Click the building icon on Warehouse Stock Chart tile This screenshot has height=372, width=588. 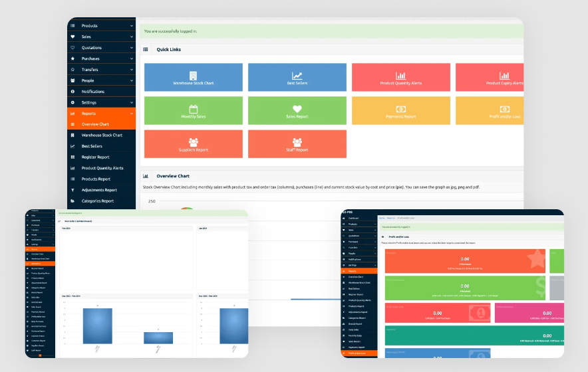(x=193, y=75)
